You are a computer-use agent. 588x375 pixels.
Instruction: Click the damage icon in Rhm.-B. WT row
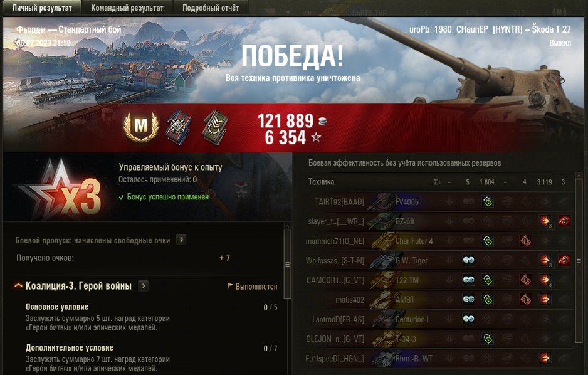(x=545, y=358)
